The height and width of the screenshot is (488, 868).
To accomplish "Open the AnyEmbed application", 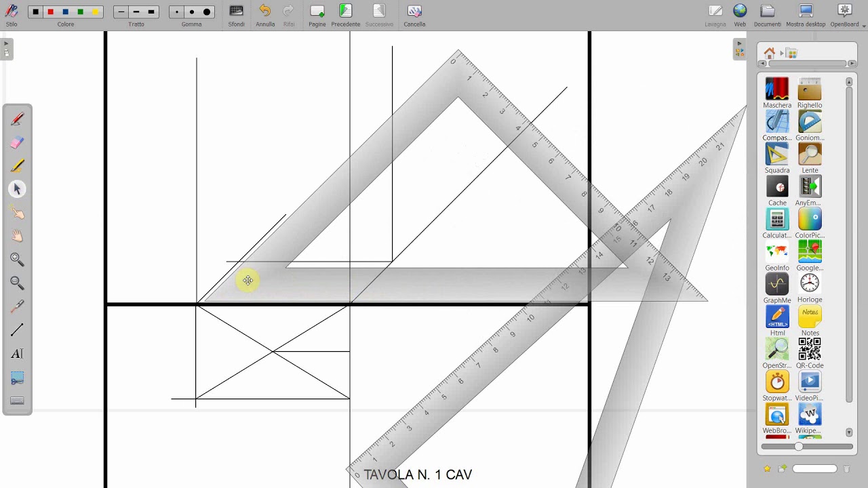I will [810, 190].
